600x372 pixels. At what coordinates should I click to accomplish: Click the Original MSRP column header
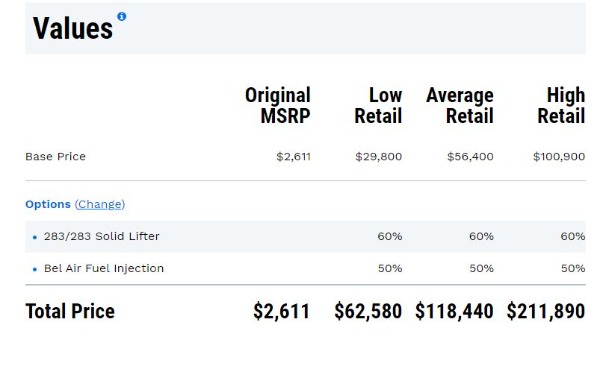278,105
